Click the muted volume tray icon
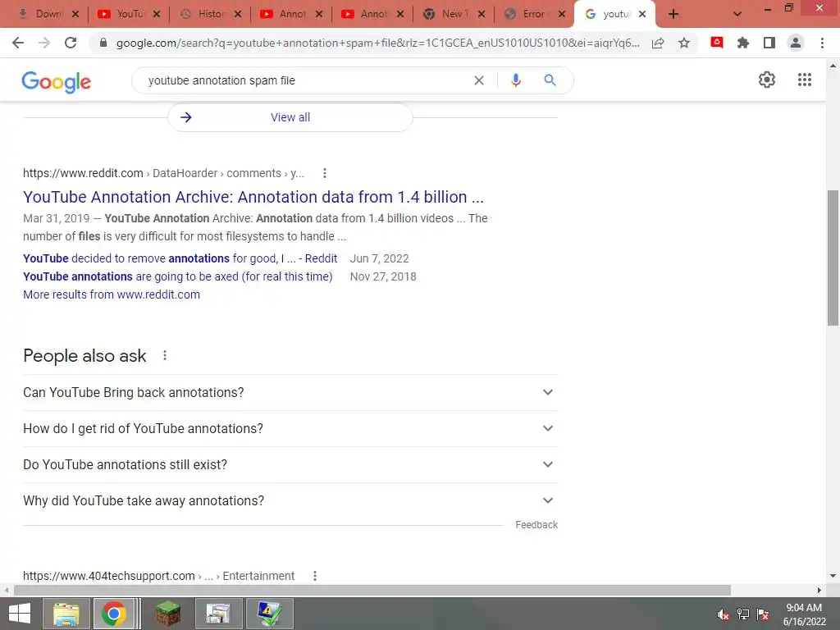This screenshot has height=630, width=840. pyautogui.click(x=724, y=614)
